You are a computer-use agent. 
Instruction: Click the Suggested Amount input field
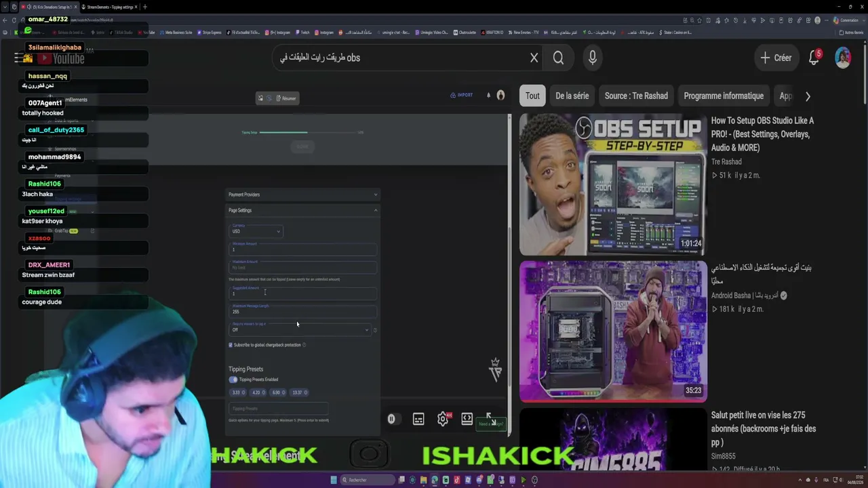click(302, 293)
